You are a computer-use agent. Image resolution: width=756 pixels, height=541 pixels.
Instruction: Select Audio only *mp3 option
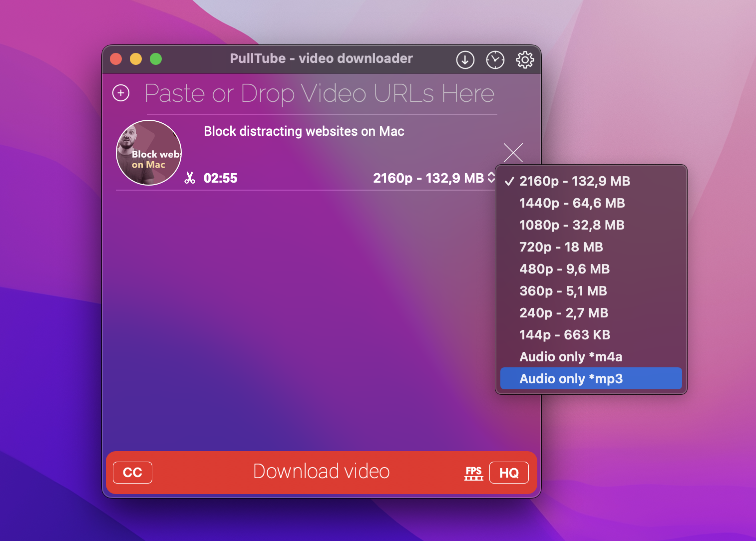(x=591, y=379)
